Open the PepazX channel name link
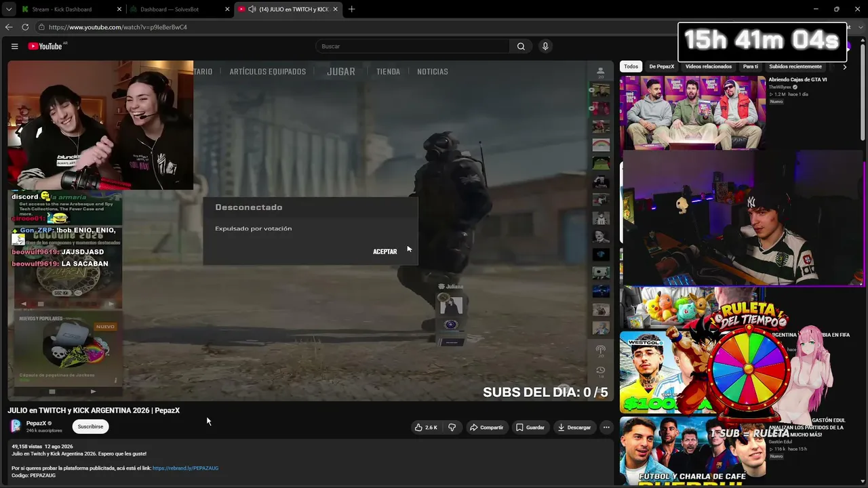This screenshot has height=488, width=868. pyautogui.click(x=36, y=424)
